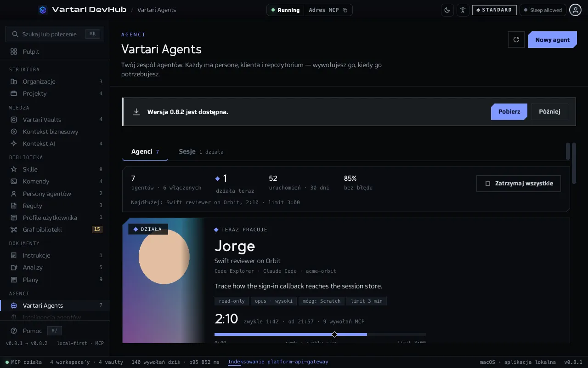Image resolution: width=588 pixels, height=368 pixels.
Task: Open the Pomoc help entry
Action: [36, 331]
